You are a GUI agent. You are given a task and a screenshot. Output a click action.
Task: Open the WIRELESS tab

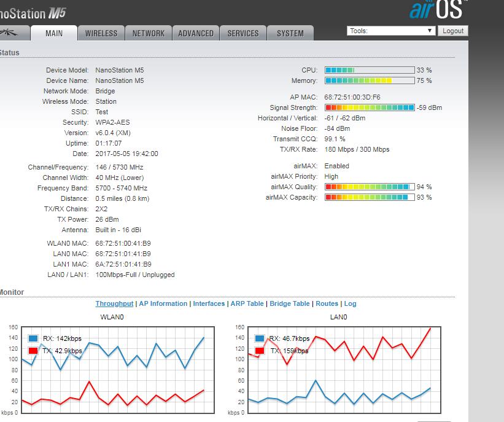click(101, 33)
